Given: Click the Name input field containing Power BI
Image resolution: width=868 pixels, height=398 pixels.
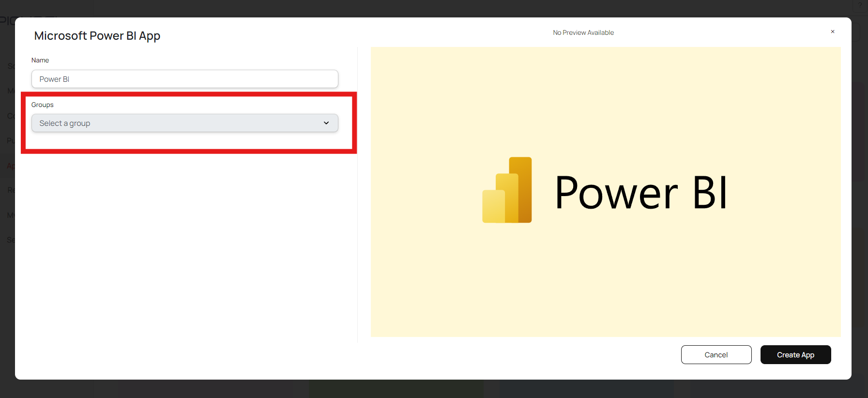Looking at the screenshot, I should [x=184, y=79].
